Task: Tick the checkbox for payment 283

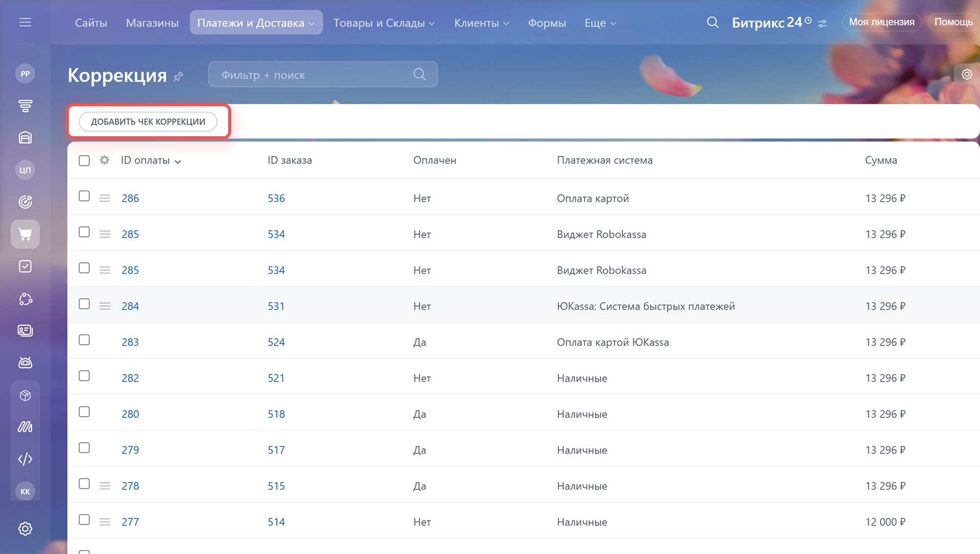Action: point(84,340)
